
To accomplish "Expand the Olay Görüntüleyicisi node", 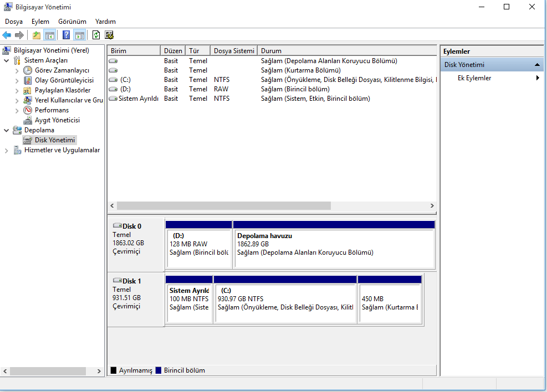I will pyautogui.click(x=17, y=81).
